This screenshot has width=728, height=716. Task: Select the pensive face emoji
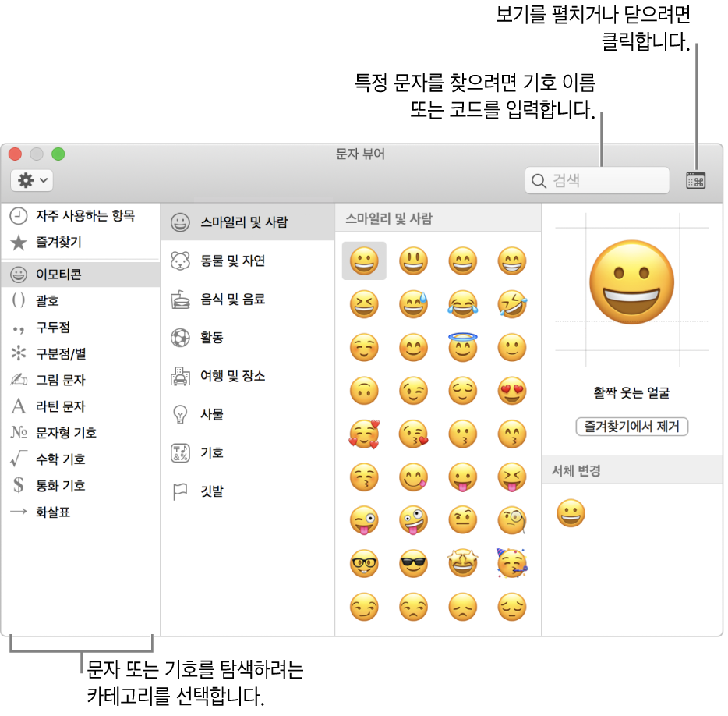point(512,607)
